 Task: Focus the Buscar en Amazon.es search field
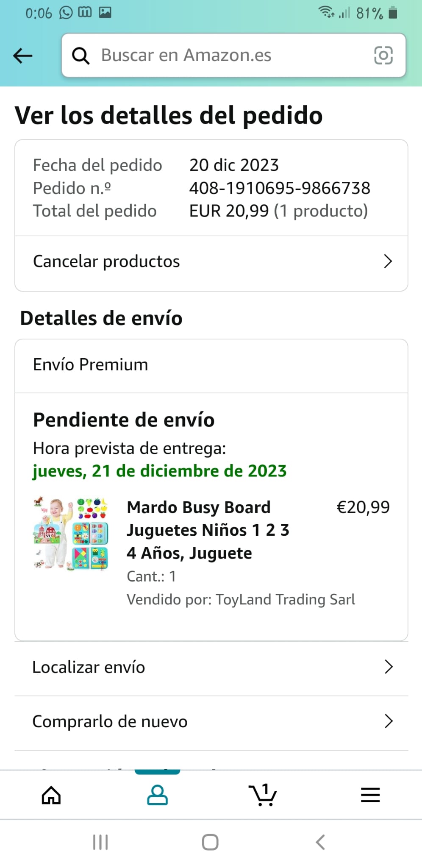pos(229,56)
